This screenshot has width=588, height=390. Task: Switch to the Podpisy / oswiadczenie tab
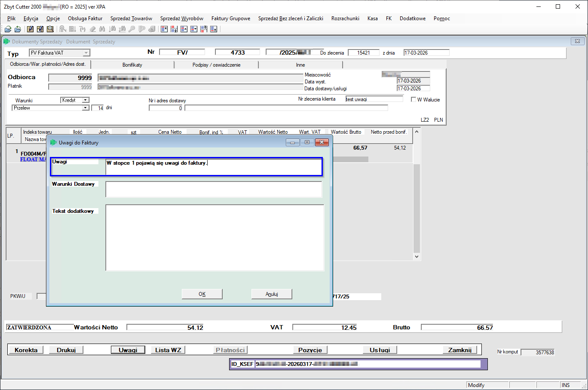[216, 65]
